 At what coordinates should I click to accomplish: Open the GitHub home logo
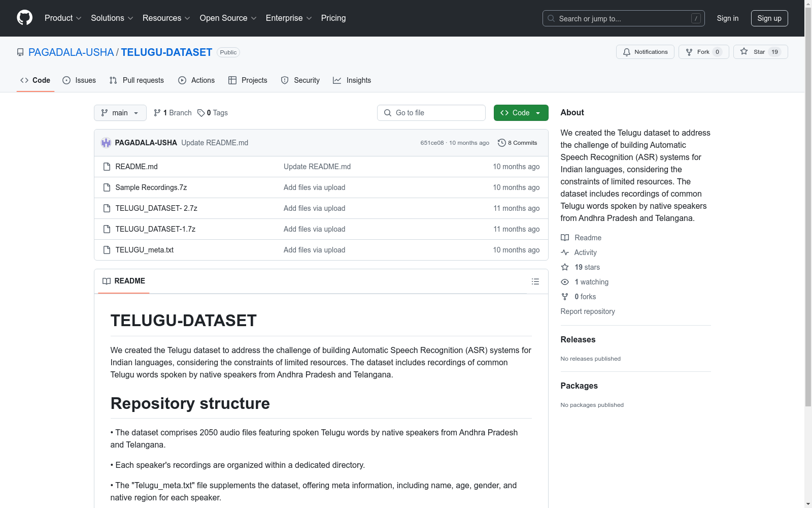pos(24,18)
